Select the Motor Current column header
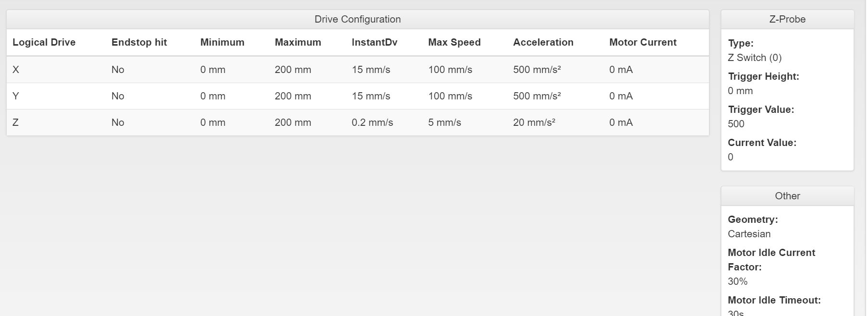 tap(643, 42)
